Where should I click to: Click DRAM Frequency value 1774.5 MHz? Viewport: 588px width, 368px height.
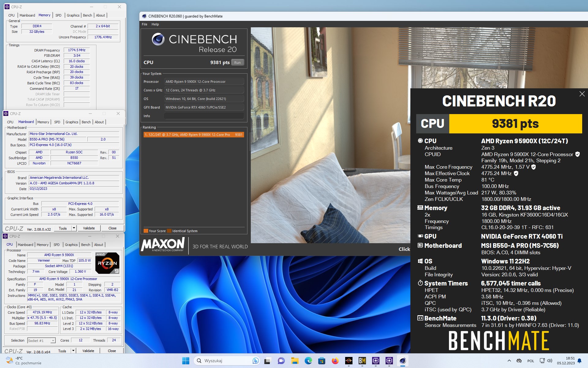77,50
